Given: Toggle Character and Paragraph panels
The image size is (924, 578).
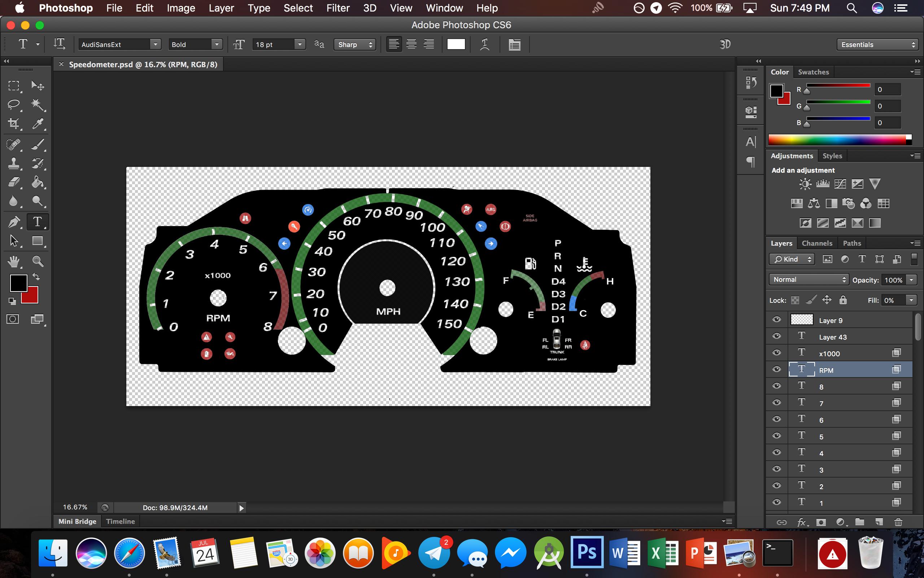Looking at the screenshot, I should 514,44.
